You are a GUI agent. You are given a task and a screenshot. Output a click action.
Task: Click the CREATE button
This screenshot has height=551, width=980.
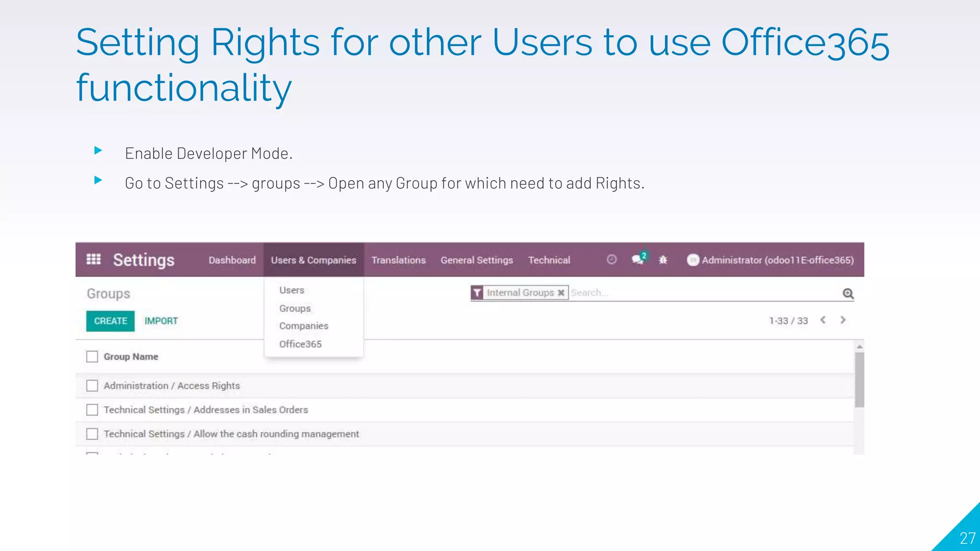111,321
